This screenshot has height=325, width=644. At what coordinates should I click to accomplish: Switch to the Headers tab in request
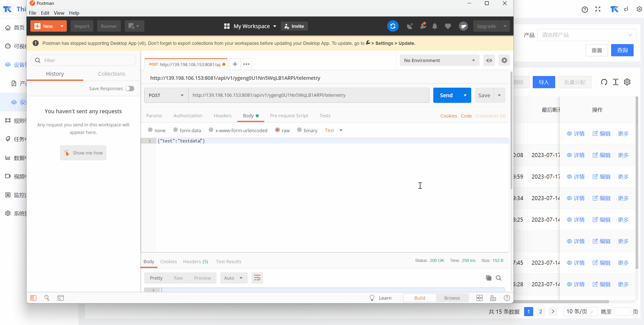223,116
